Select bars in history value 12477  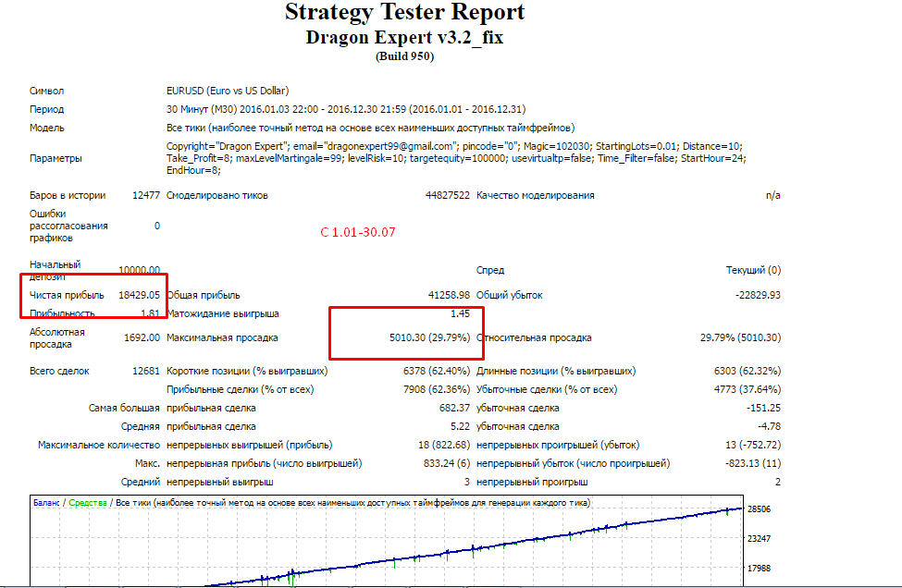click(146, 195)
